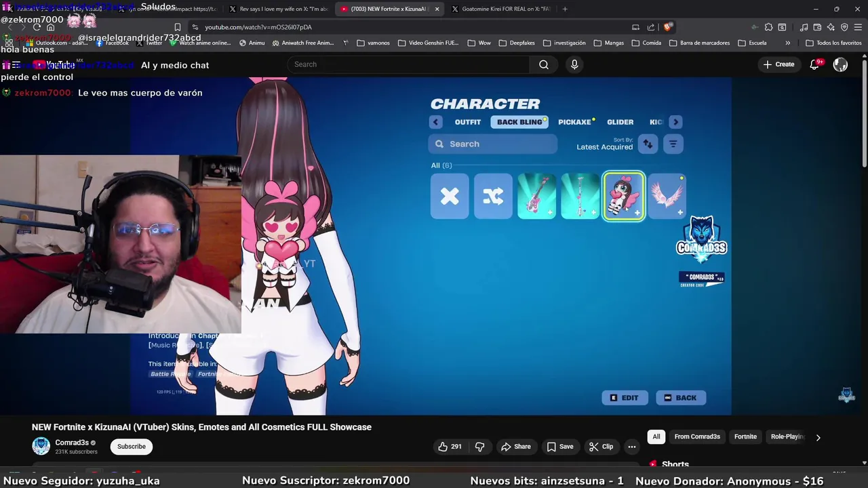Open the Barra de marcadores folder
This screenshot has width=868, height=488.
pos(699,43)
